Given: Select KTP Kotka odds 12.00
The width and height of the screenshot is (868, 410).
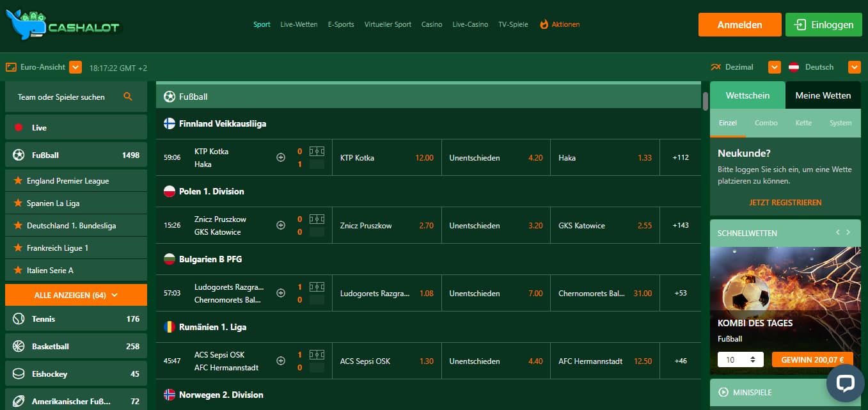Looking at the screenshot, I should coord(387,157).
